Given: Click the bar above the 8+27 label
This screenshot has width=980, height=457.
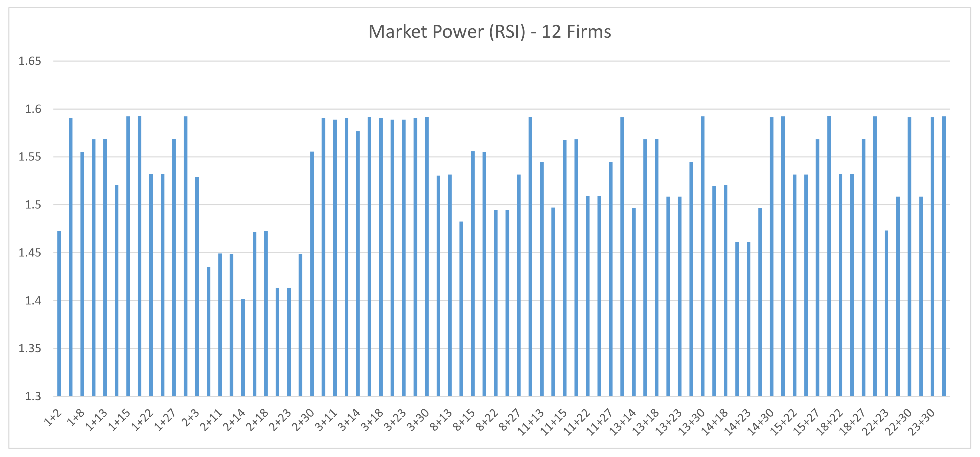Looking at the screenshot, I should click(519, 285).
